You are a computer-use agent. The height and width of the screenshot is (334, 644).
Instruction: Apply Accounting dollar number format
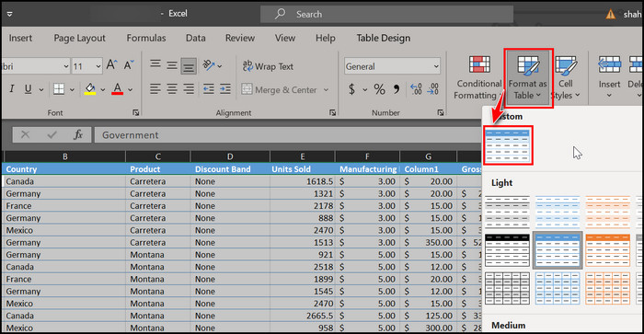[x=351, y=88]
